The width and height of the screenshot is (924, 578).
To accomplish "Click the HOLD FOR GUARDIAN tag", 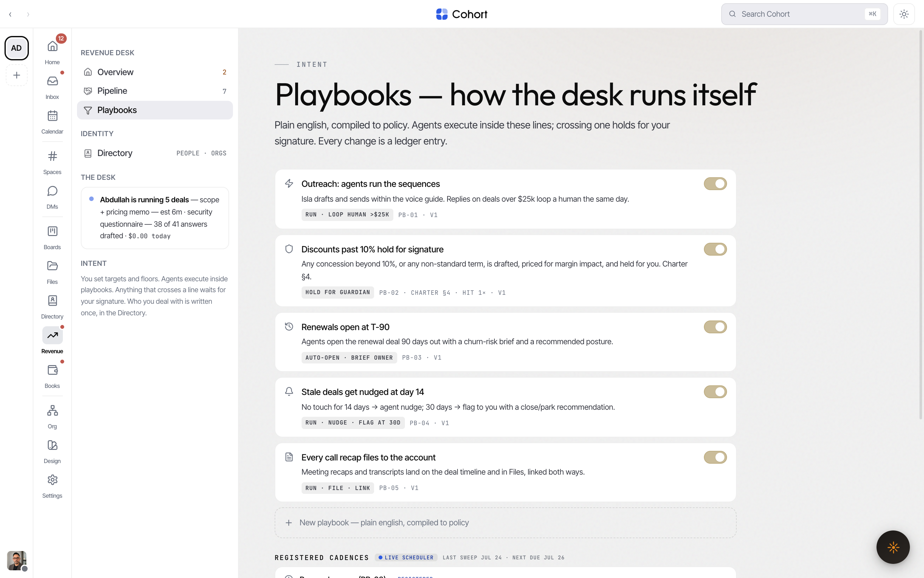I will click(338, 293).
